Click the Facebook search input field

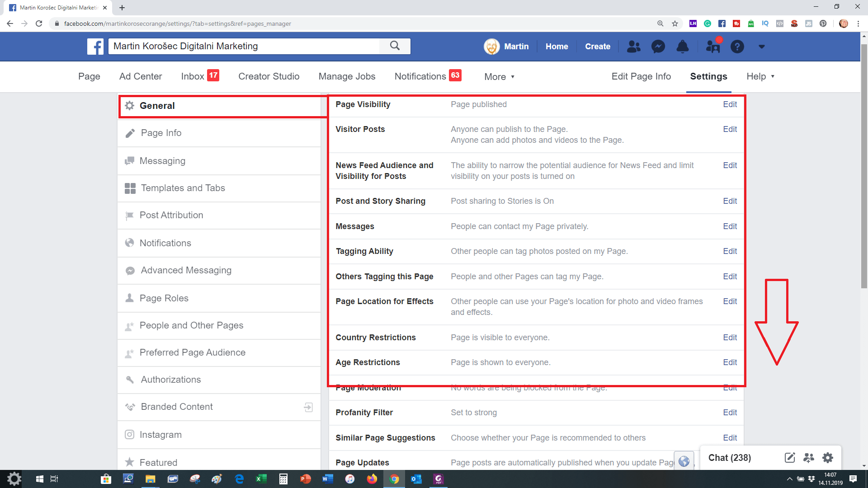[x=244, y=46]
